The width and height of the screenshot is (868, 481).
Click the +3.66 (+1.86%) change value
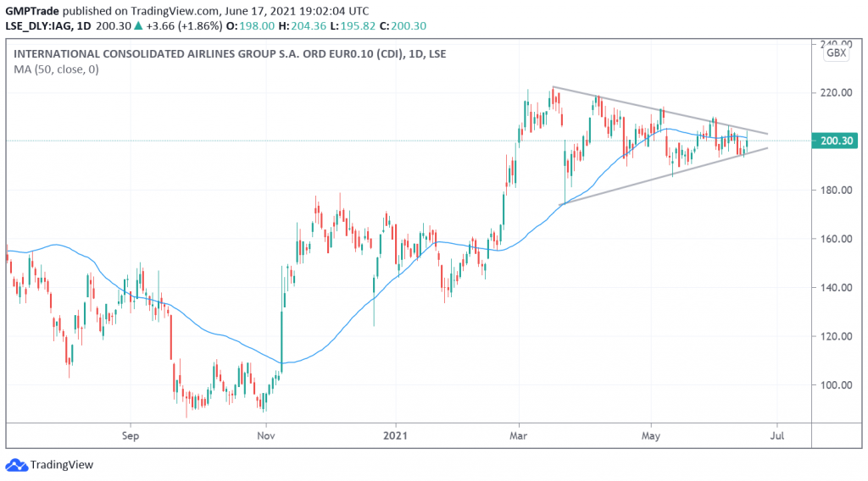pos(184,26)
